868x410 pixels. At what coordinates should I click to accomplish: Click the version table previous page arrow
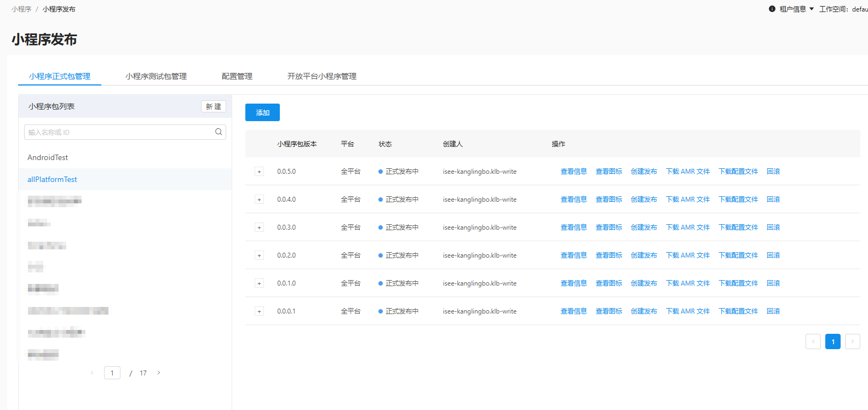pyautogui.click(x=813, y=341)
